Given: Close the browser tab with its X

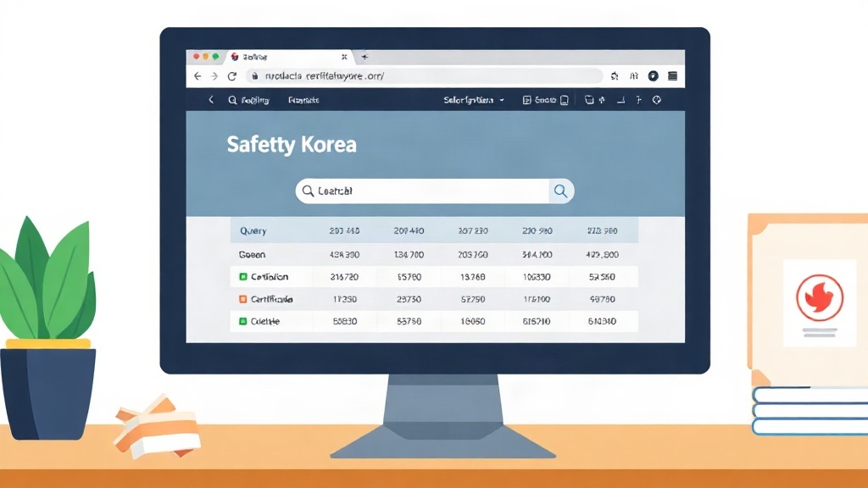Looking at the screenshot, I should click(x=344, y=57).
